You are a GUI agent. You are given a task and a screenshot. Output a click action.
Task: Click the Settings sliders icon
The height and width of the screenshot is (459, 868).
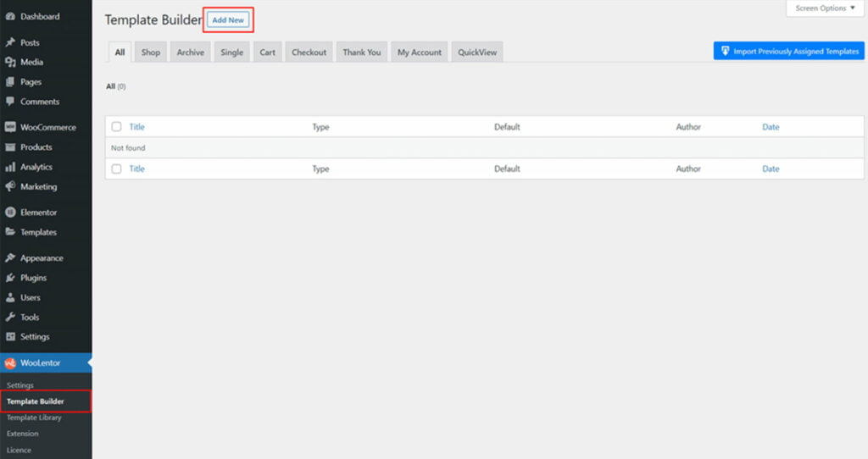click(10, 336)
